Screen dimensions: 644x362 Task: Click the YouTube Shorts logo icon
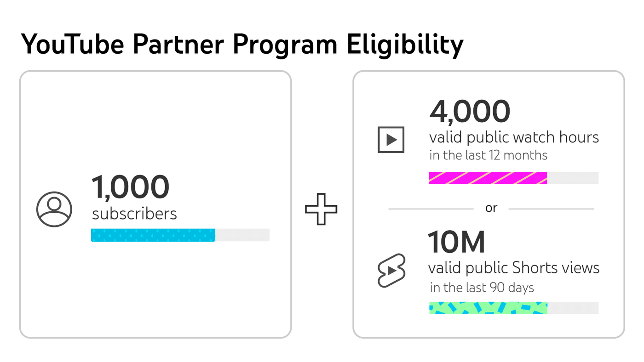pos(391,271)
